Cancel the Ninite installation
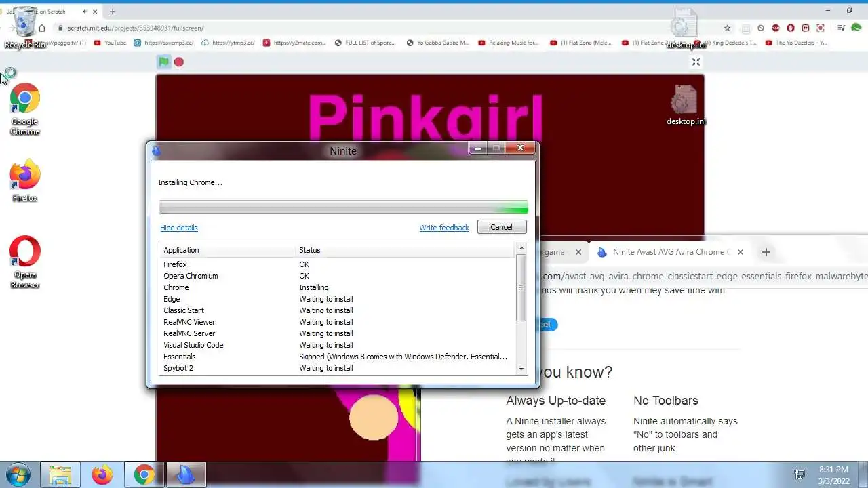 [x=502, y=227]
